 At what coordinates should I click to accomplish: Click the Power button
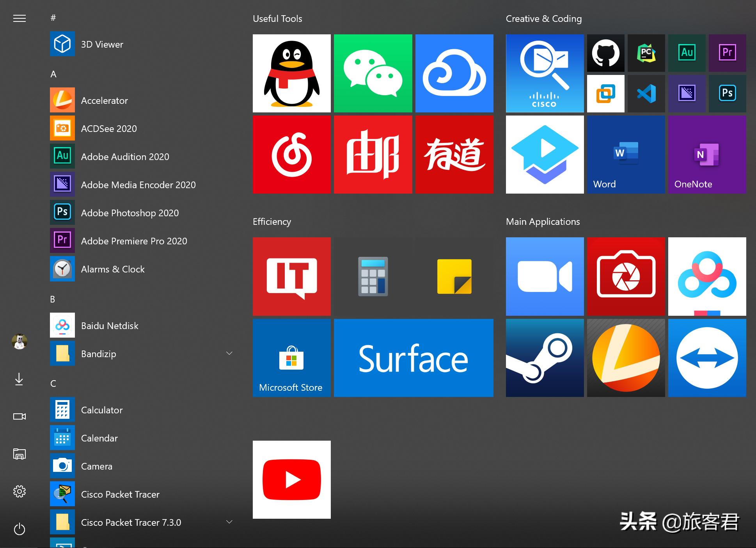click(19, 529)
